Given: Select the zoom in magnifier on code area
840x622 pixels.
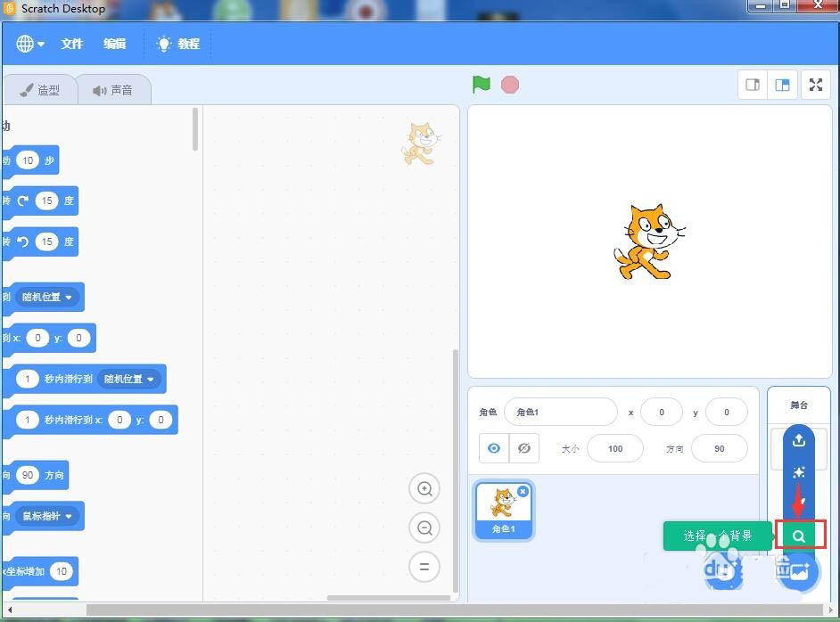Looking at the screenshot, I should tap(424, 488).
